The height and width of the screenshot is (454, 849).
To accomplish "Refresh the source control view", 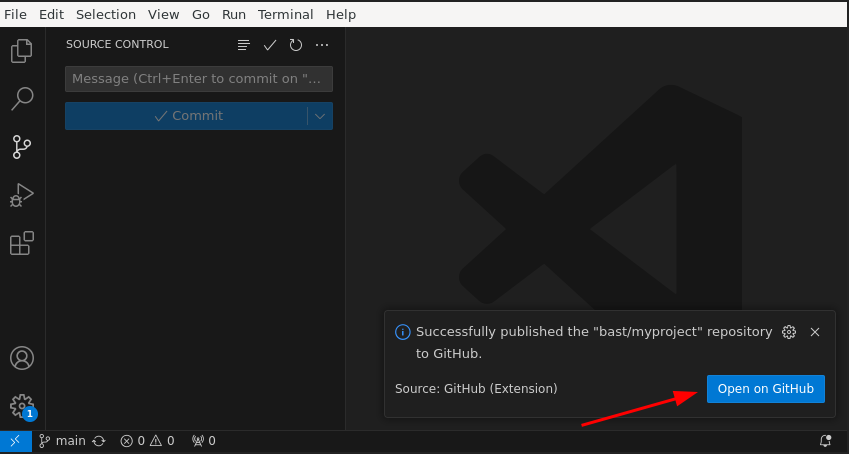I will [x=296, y=45].
